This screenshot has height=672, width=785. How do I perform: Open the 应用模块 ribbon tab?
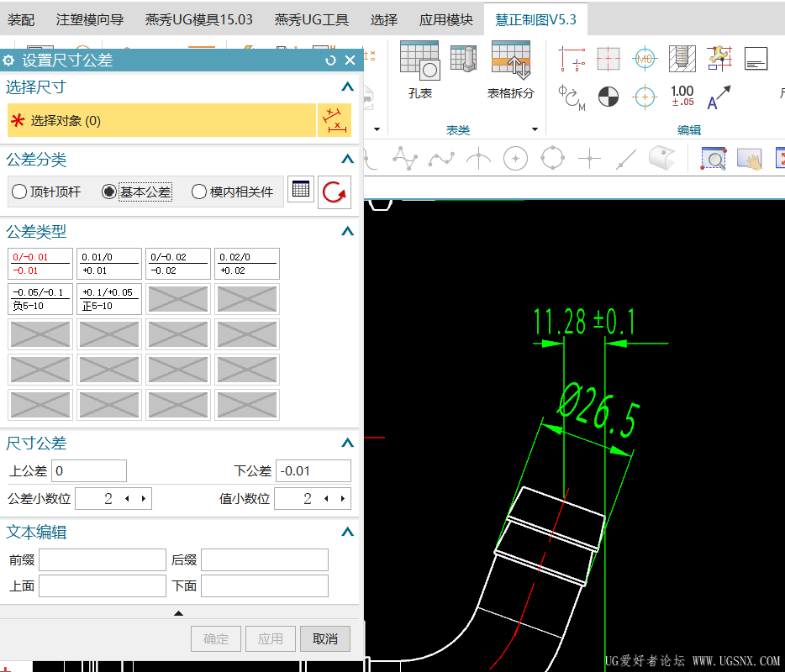[x=445, y=19]
